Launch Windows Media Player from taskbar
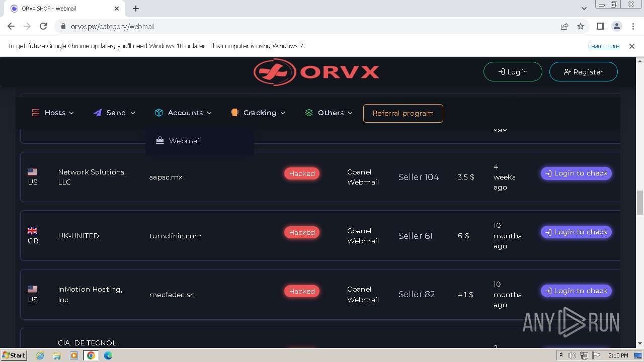 [x=74, y=355]
